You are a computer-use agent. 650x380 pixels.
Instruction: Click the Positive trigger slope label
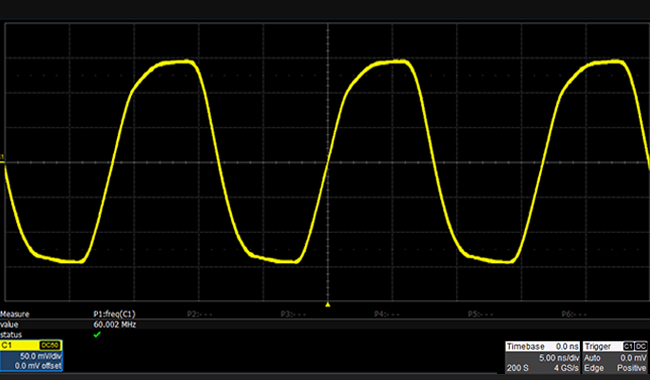pyautogui.click(x=631, y=368)
